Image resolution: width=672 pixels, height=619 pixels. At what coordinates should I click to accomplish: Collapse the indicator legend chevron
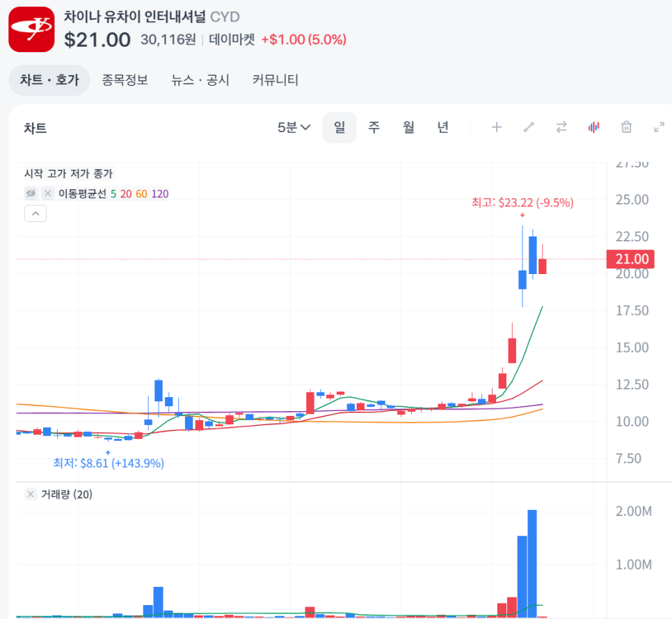[x=35, y=214]
